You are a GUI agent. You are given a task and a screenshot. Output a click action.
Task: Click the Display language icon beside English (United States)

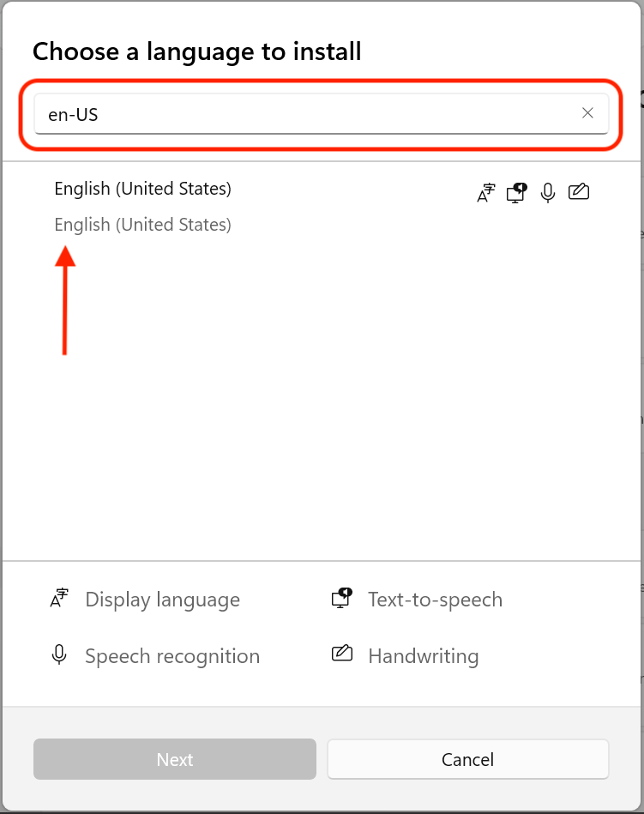pos(485,192)
